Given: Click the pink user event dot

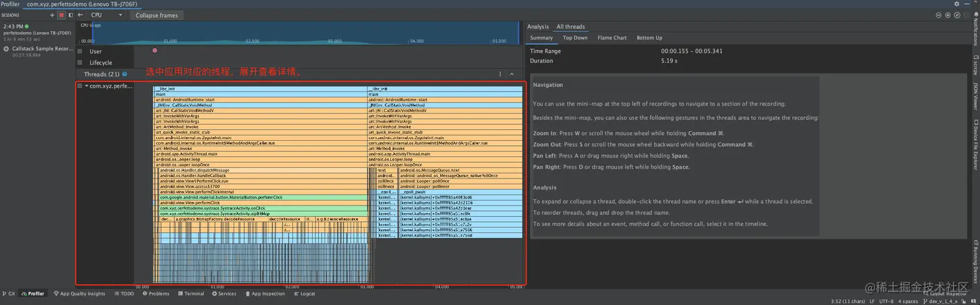Looking at the screenshot, I should (x=154, y=50).
